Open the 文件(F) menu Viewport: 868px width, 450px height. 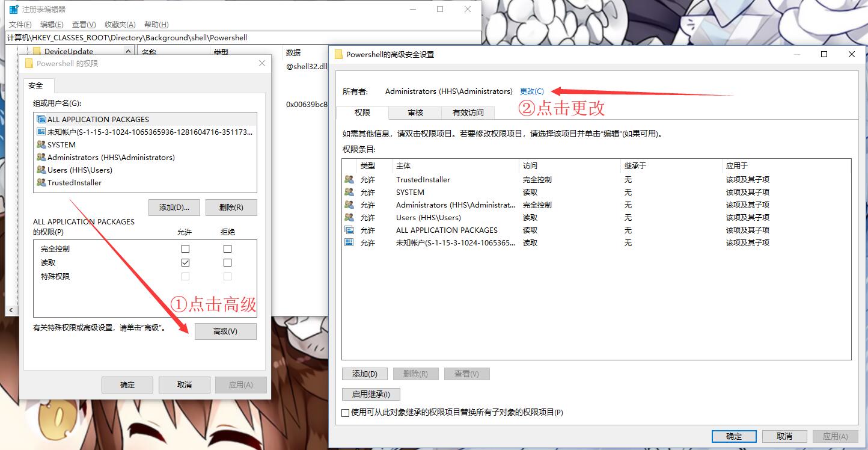point(20,25)
